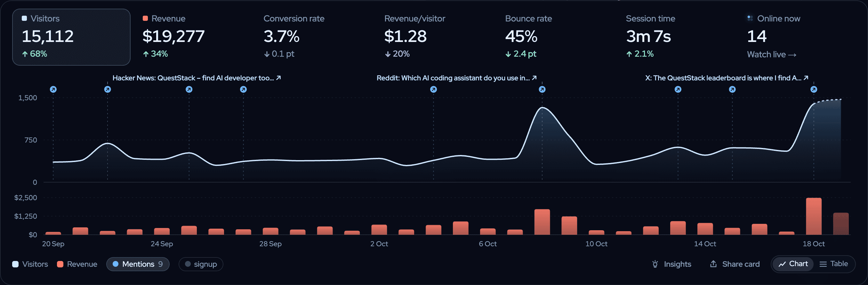The height and width of the screenshot is (285, 868).
Task: Click the tallest revenue bar on 18 Oct
Action: [814, 216]
